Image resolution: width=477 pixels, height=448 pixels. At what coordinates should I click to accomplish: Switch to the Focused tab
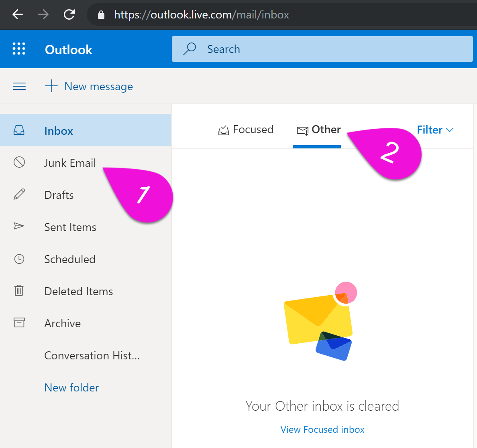[x=246, y=130]
